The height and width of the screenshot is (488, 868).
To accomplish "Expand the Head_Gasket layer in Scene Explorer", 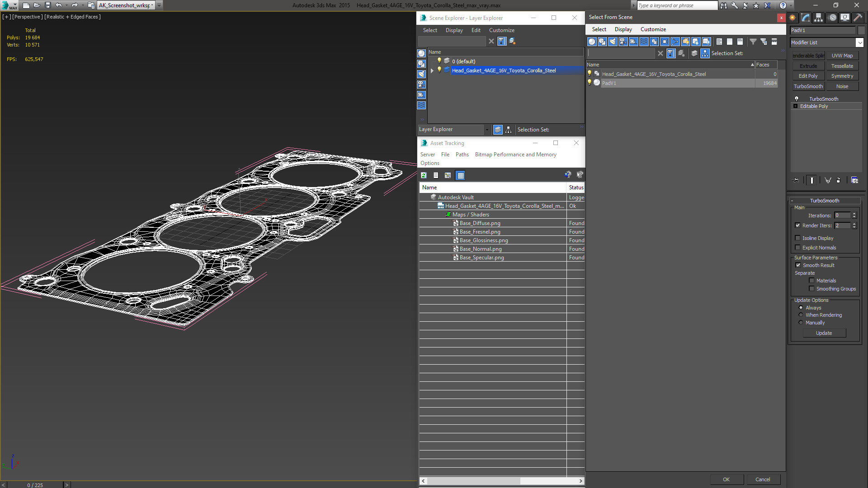I will click(x=432, y=70).
